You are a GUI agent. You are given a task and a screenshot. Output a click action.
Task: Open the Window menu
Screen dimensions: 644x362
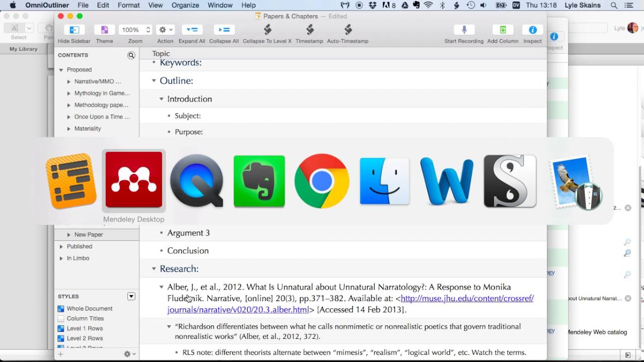[x=220, y=5]
